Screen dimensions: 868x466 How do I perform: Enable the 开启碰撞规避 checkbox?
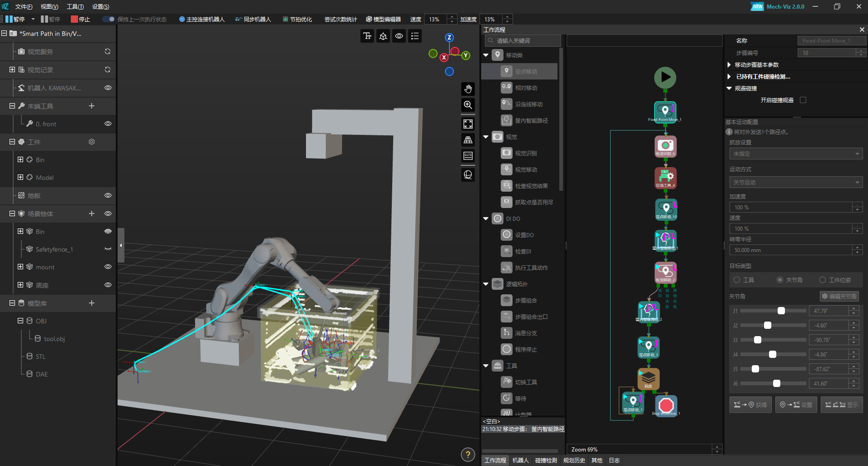point(803,100)
